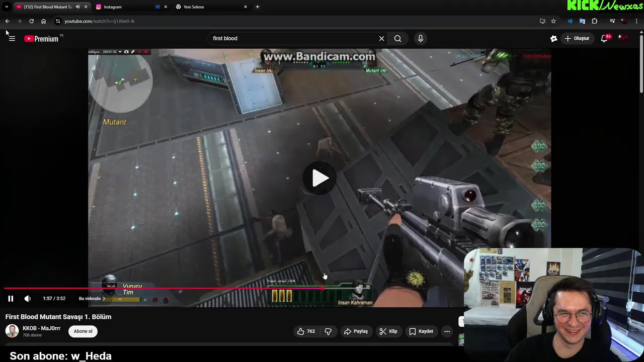Open the Chrome three-dot menu
644x362 pixels.
pos(637,21)
